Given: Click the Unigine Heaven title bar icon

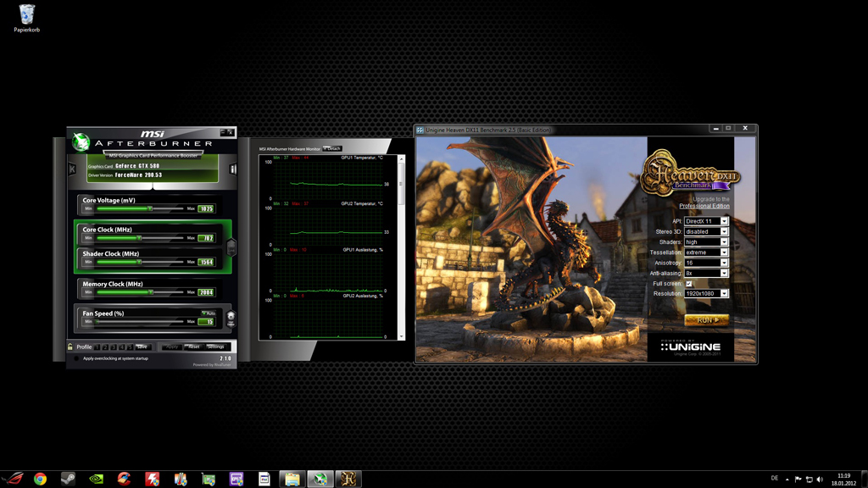Looking at the screenshot, I should pos(420,130).
